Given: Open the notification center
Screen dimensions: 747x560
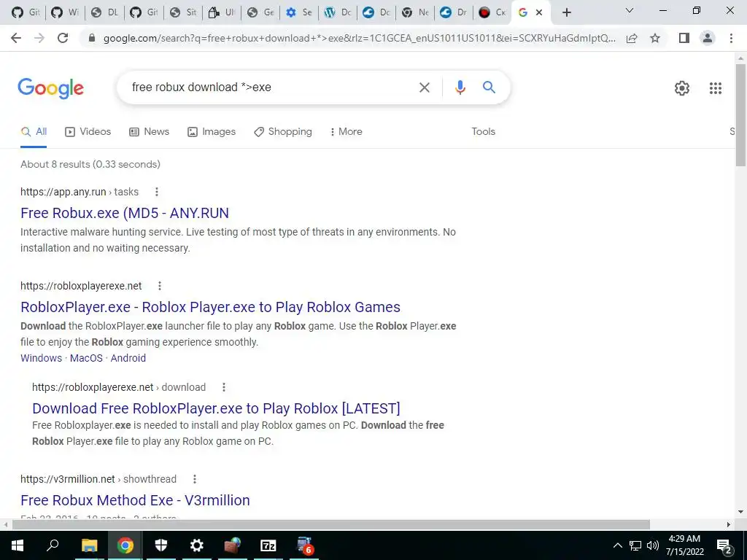Looking at the screenshot, I should 724,545.
